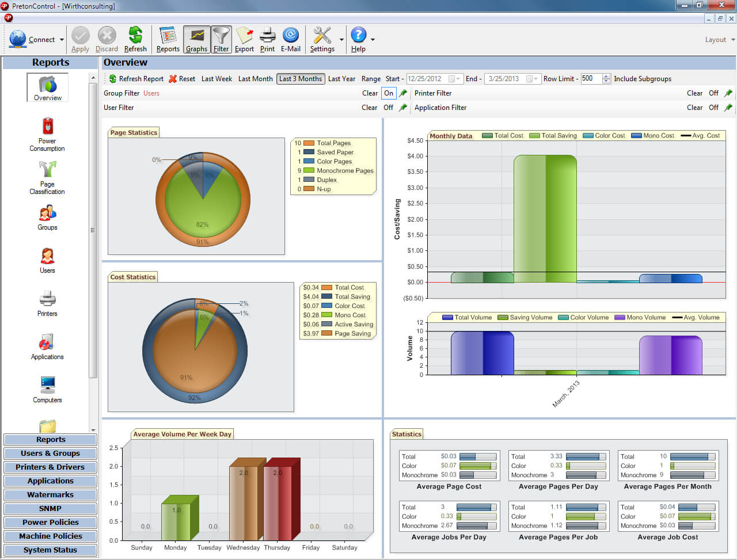Viewport: 737px width, 560px height.
Task: Click Total Cost legend swatch in Monthly Data
Action: click(x=487, y=136)
